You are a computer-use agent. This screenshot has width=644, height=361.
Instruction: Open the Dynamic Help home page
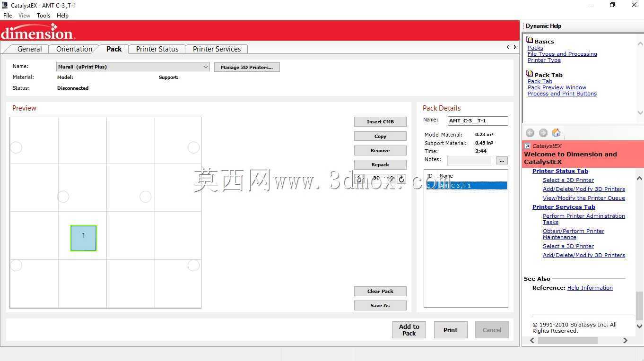557,133
